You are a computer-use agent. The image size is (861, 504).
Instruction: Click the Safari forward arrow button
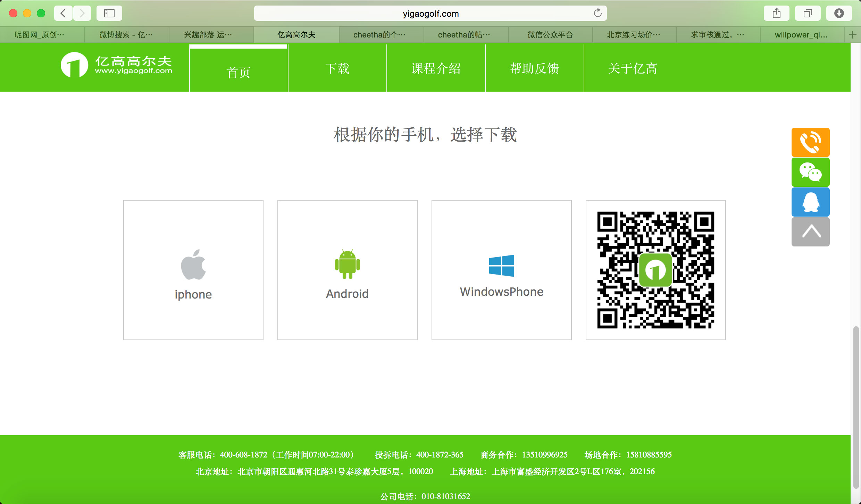pos(82,13)
